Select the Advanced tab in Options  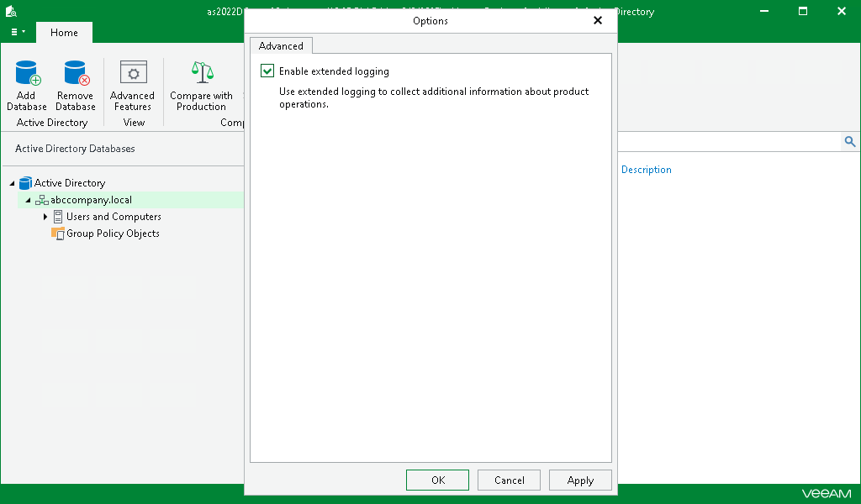coord(281,45)
